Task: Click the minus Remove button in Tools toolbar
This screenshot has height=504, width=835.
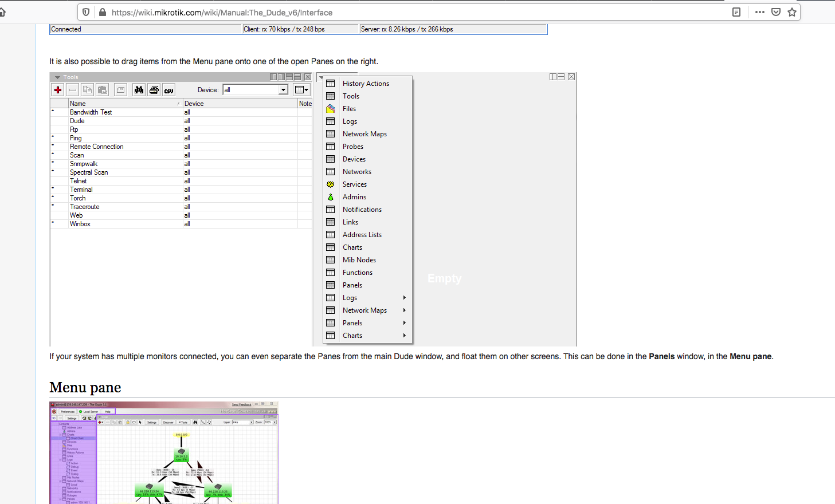Action: pos(73,90)
